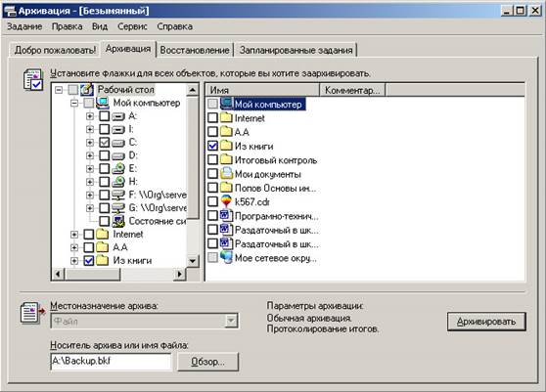Open the Сервис menu

click(x=132, y=26)
